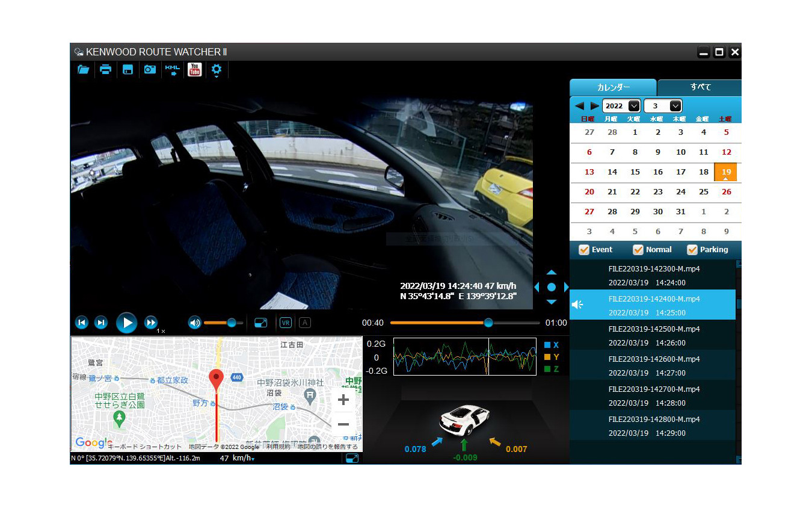Open folder icon in top toolbar
The width and height of the screenshot is (812, 508).
click(83, 70)
